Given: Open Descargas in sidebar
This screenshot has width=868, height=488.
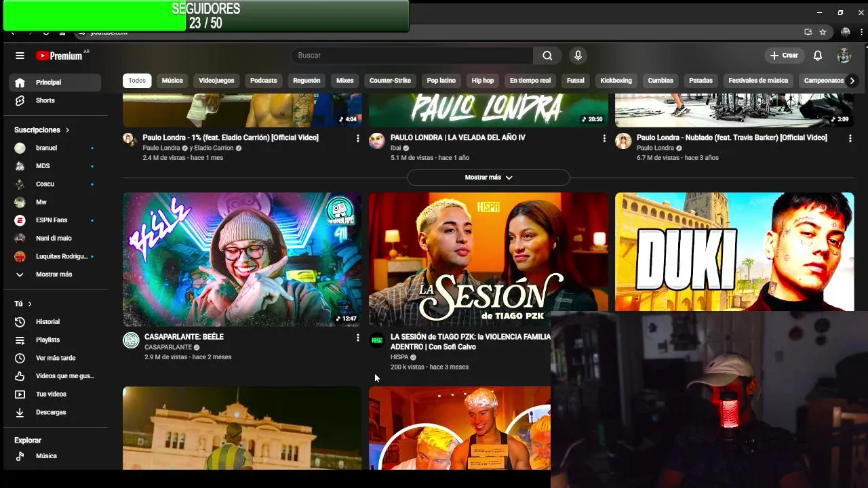Looking at the screenshot, I should pyautogui.click(x=55, y=412).
